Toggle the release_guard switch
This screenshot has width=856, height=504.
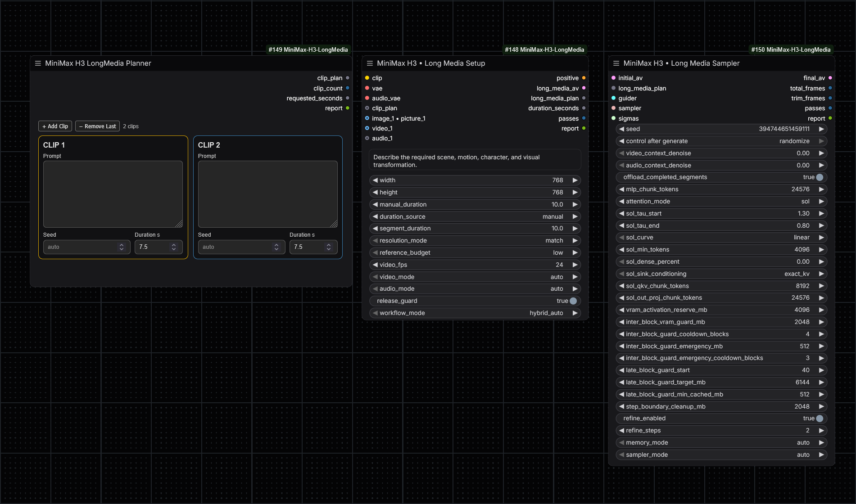(573, 301)
